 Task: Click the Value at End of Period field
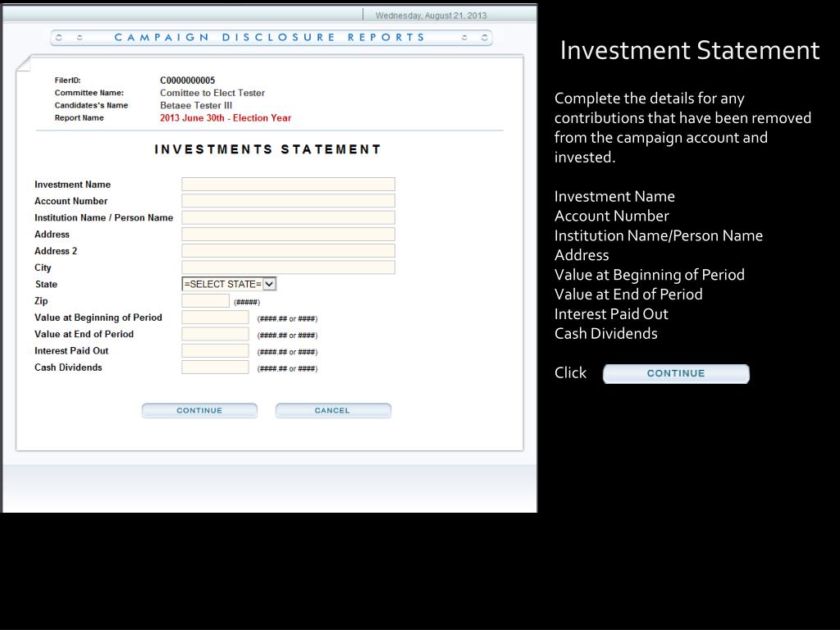[x=216, y=334]
